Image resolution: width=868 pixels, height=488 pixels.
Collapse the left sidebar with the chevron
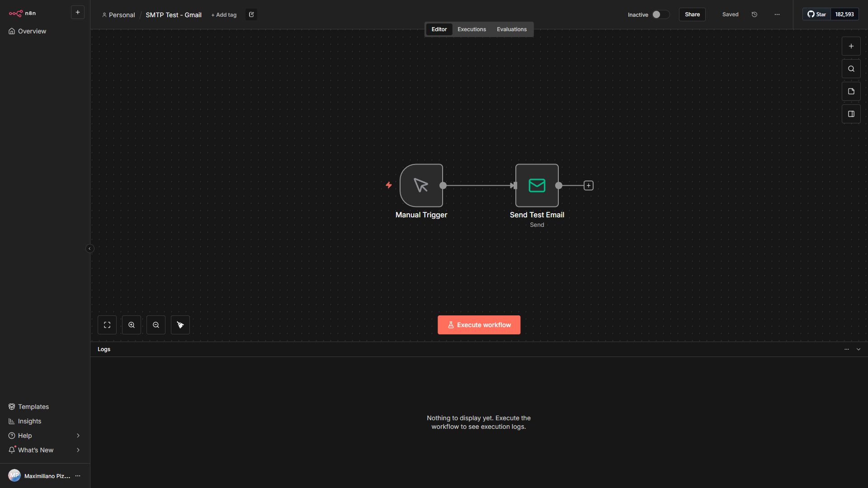(90, 248)
